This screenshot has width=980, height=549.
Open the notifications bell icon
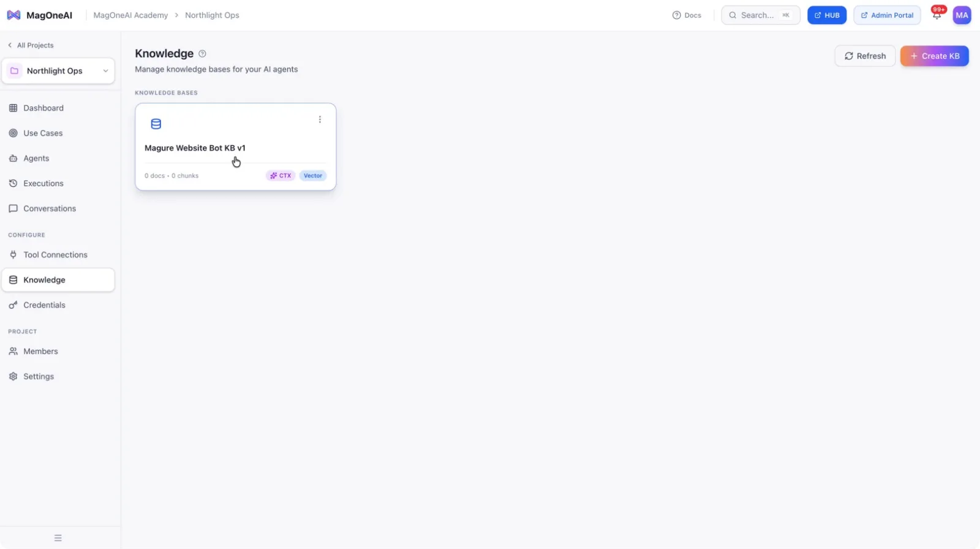[937, 15]
